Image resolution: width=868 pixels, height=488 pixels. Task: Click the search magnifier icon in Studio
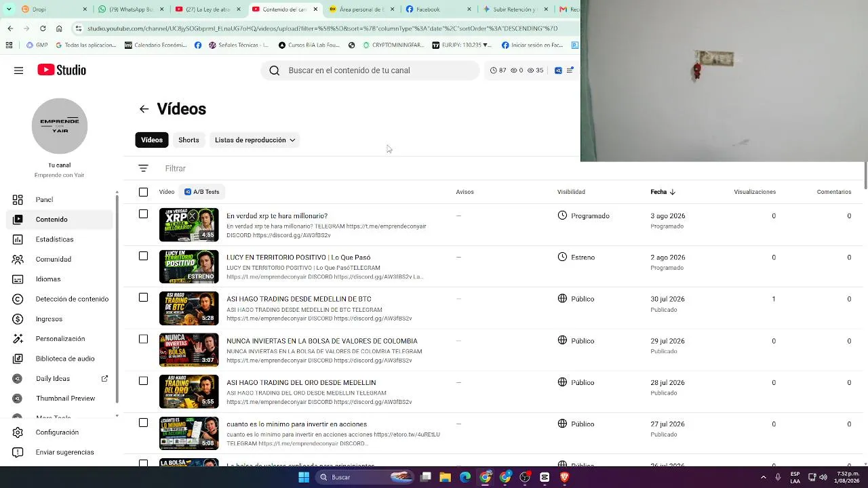274,70
